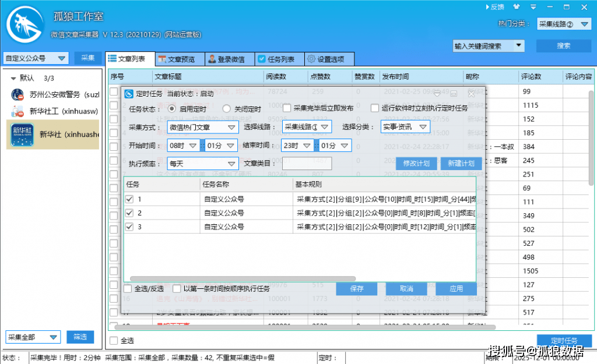Click the article list vertical scrollbar

click(591, 138)
